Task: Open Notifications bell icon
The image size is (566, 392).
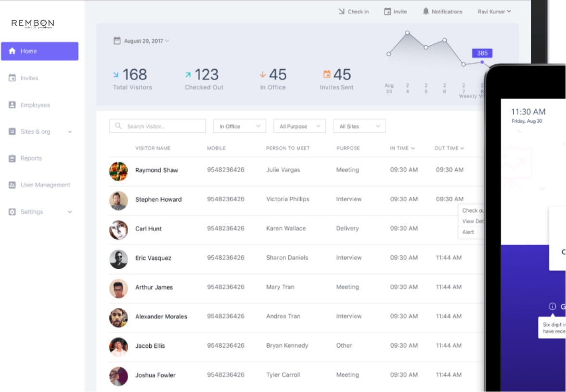Action: [x=425, y=12]
